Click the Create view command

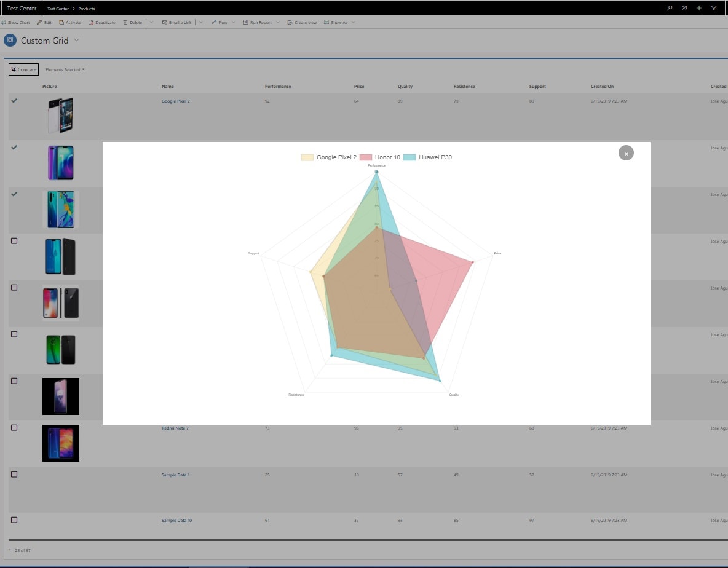pyautogui.click(x=302, y=22)
